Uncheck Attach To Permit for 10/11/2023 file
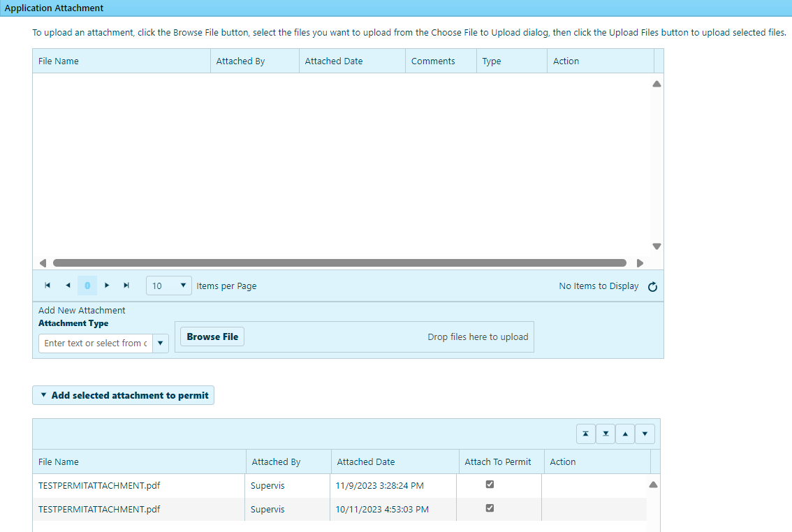 click(490, 508)
